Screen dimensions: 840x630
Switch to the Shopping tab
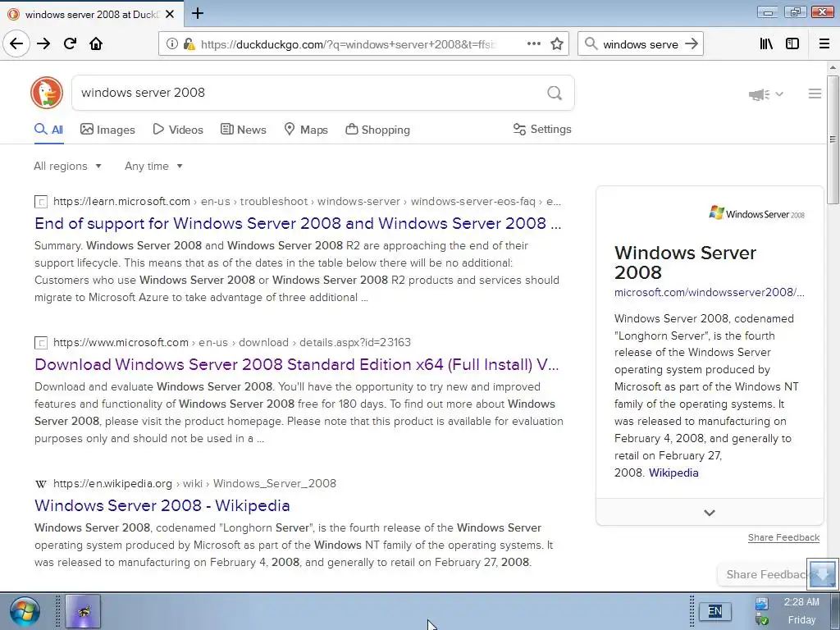[377, 130]
